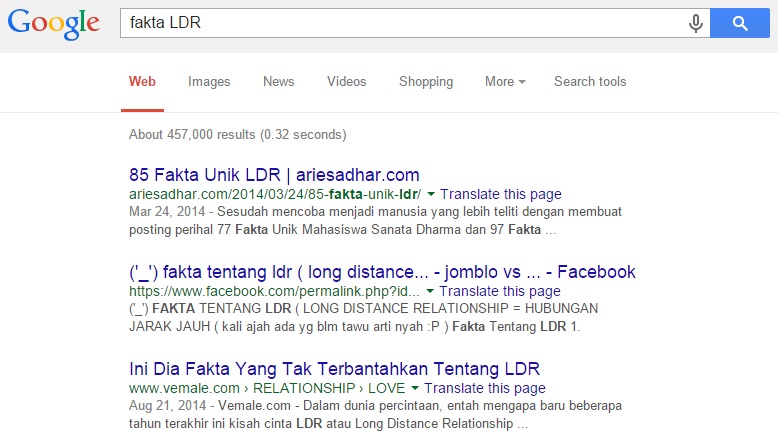Click the microphone voice search icon
778x433 pixels.
(x=695, y=24)
